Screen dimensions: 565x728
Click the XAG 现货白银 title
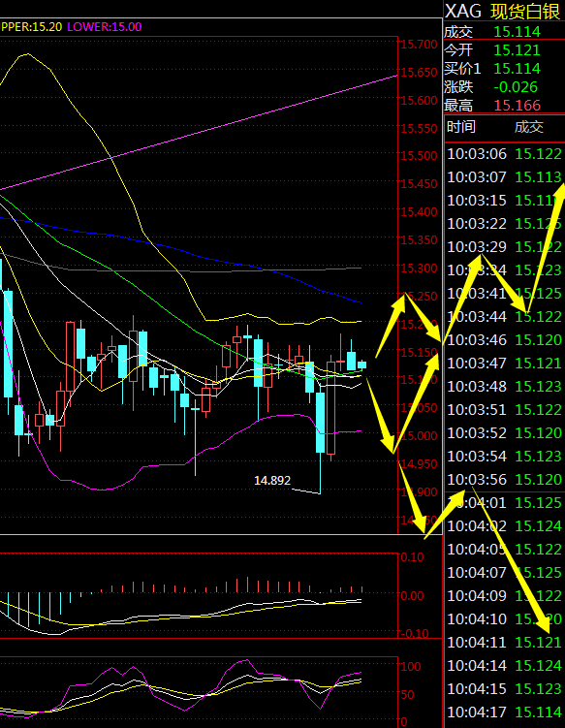[x=503, y=11]
